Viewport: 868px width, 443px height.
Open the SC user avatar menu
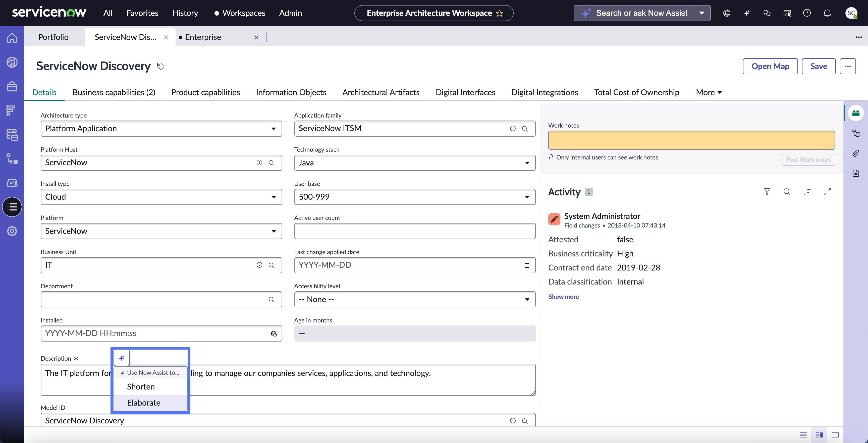pos(851,13)
